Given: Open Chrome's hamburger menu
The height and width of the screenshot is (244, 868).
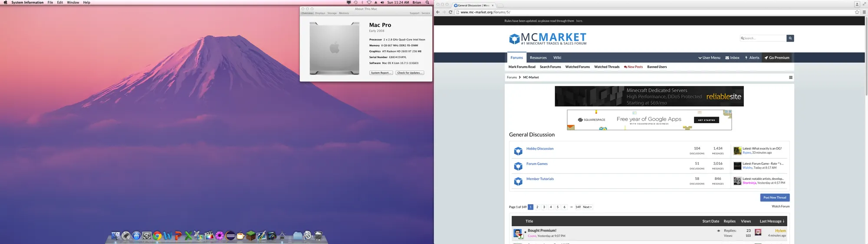Looking at the screenshot, I should [864, 12].
